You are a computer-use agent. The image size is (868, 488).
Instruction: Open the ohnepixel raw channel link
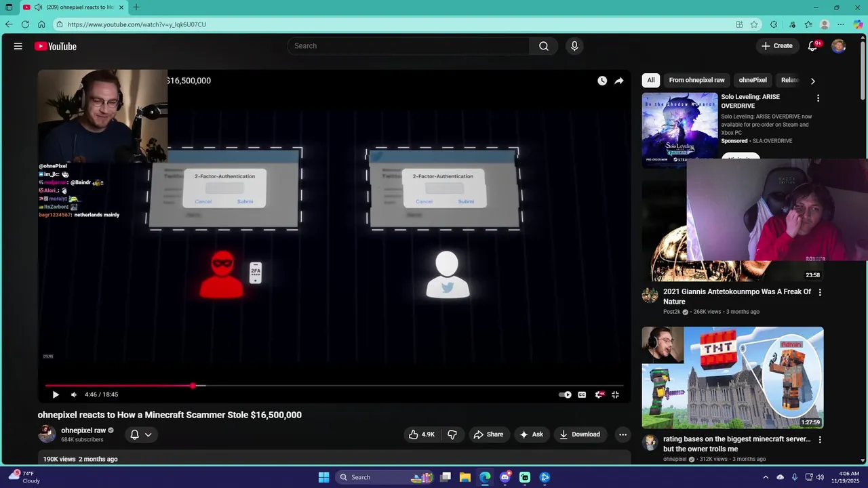[83, 430]
